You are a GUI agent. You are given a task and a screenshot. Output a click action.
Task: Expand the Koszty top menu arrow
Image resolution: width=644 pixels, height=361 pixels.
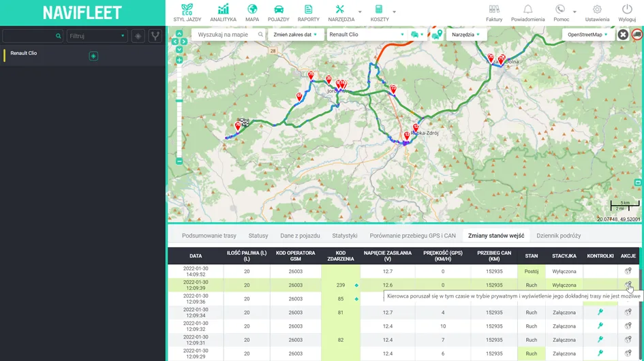[395, 12]
